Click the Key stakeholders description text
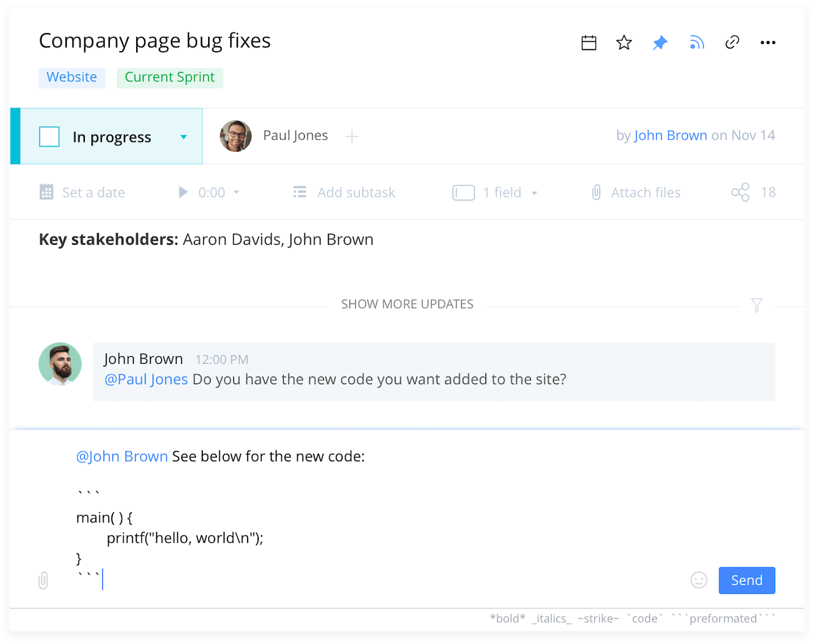 click(206, 239)
